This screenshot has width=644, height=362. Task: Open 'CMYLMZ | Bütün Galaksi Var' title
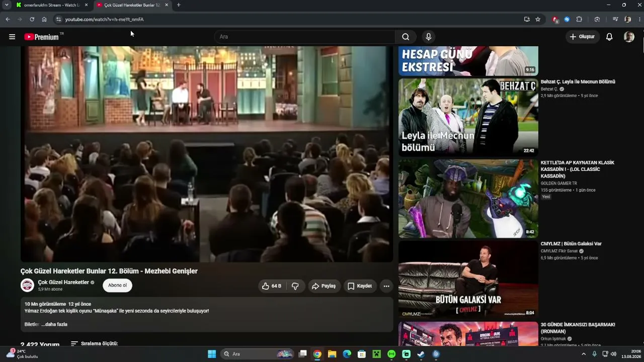[x=571, y=244]
